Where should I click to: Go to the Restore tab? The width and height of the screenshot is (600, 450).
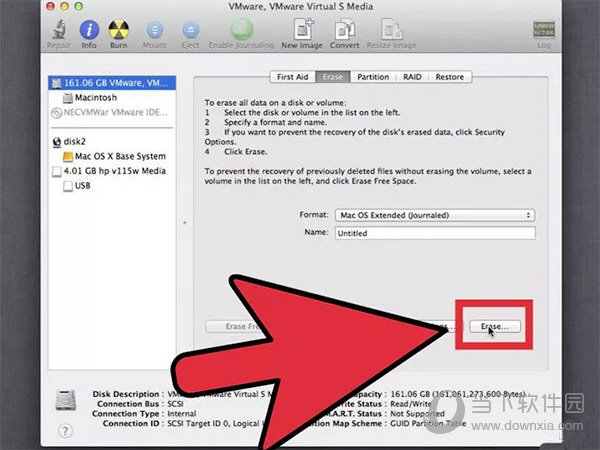(x=449, y=77)
